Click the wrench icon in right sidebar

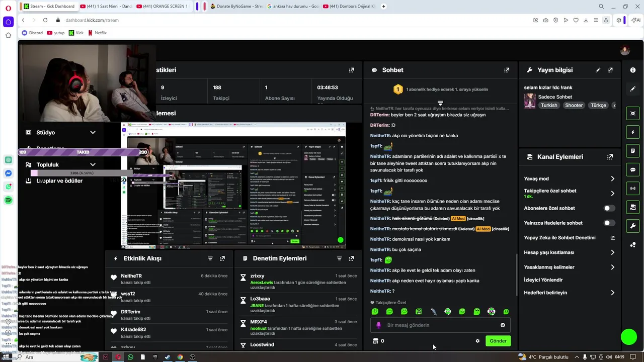[633, 226]
